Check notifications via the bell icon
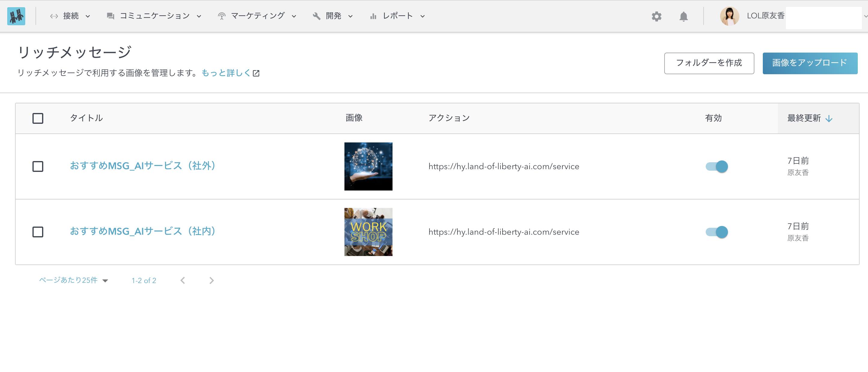 coord(684,16)
